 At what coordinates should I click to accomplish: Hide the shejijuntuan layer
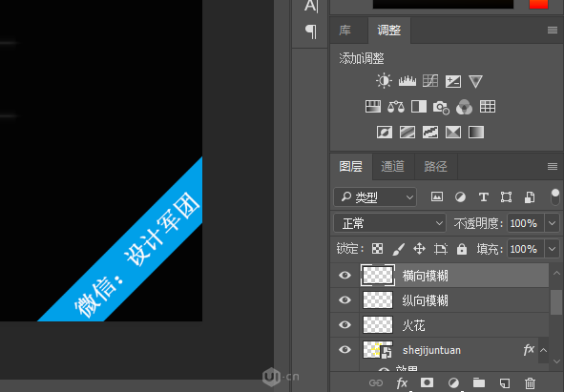pyautogui.click(x=345, y=350)
